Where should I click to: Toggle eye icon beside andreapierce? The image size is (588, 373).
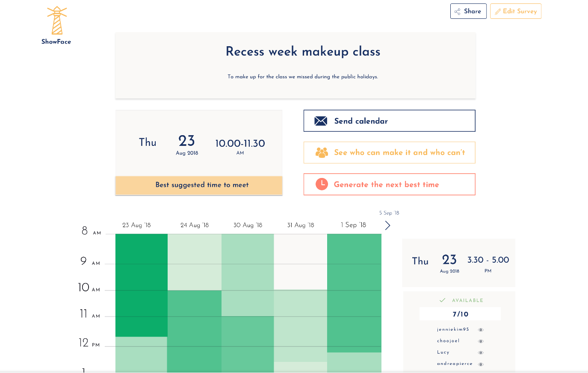click(481, 364)
